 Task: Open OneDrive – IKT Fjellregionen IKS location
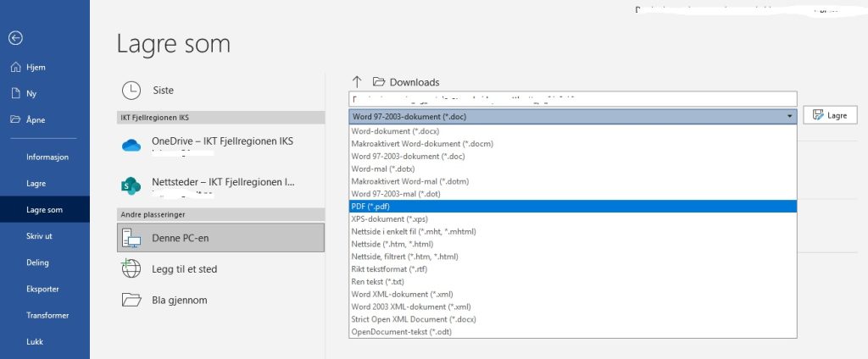[x=221, y=146]
